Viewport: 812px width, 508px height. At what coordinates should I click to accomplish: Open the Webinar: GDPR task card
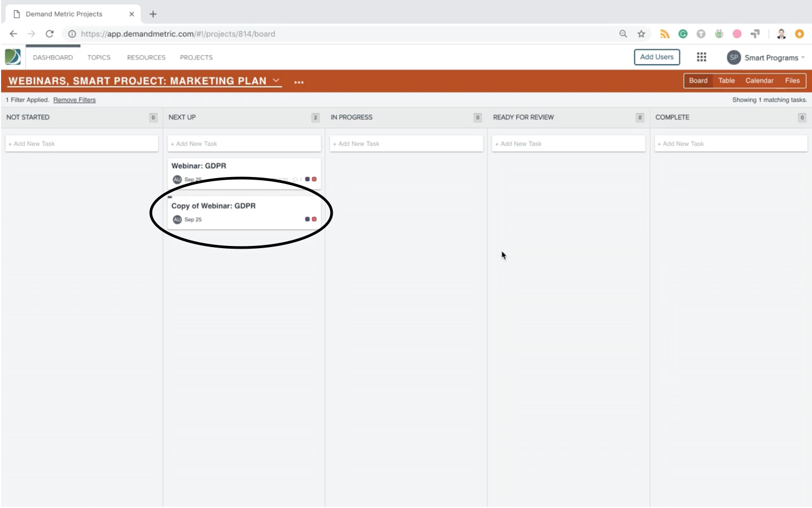coord(244,173)
